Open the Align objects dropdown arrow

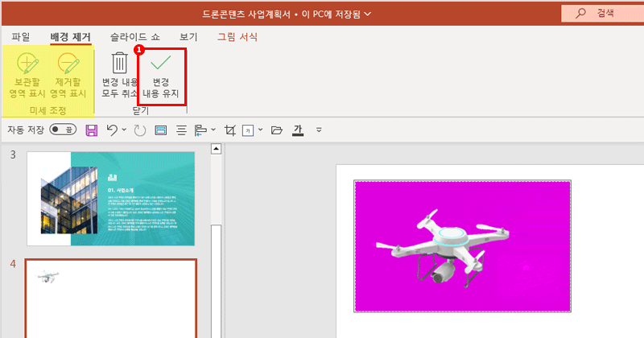point(212,130)
